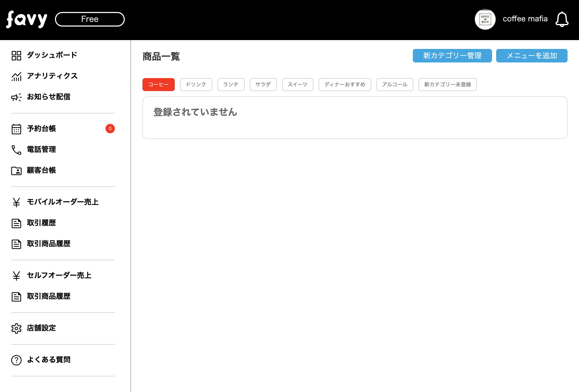Viewport: 579px width, 392px height.
Task: Open the coffee mafia profile avatar
Action: (485, 19)
